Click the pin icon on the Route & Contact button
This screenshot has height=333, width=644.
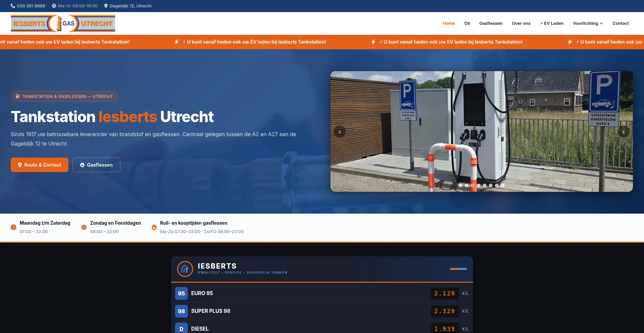point(20,165)
